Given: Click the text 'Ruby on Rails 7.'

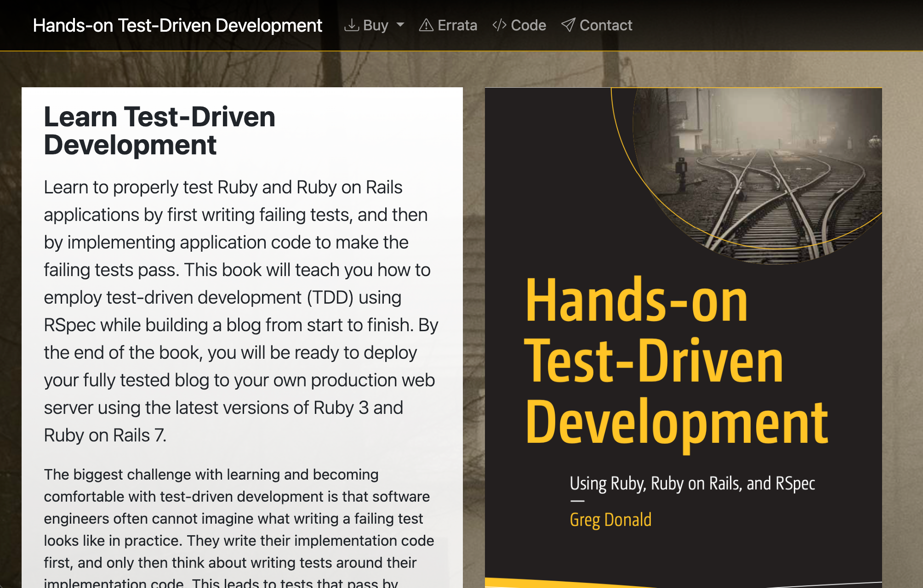Looking at the screenshot, I should click(105, 435).
